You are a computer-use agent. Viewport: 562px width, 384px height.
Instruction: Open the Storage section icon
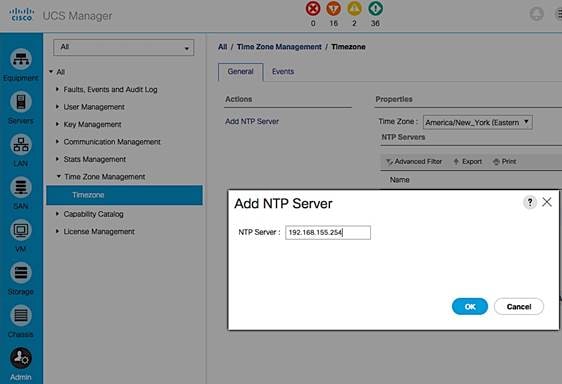pos(21,272)
